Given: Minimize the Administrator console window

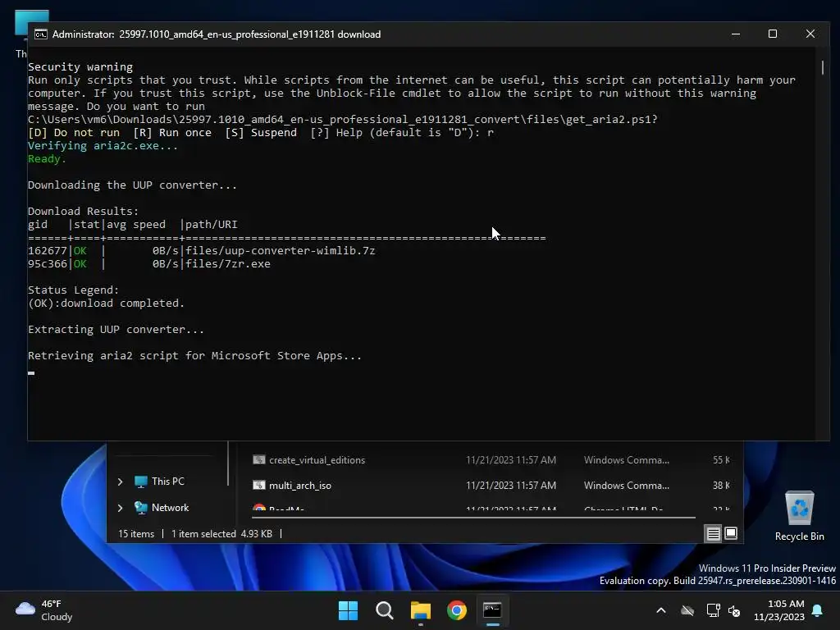Looking at the screenshot, I should (736, 34).
